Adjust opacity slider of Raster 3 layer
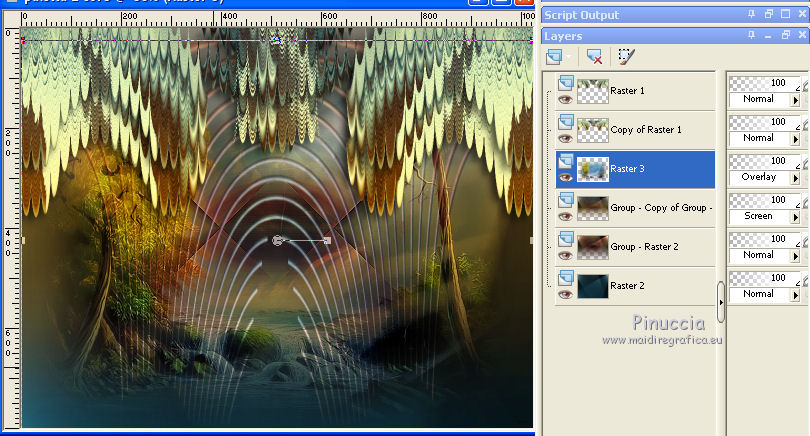Screen dimensions: 810x436 point(765,161)
